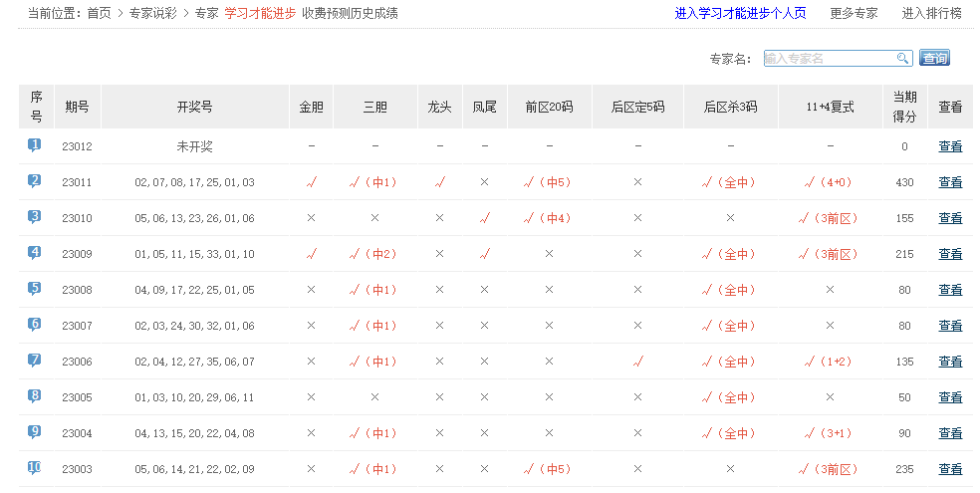Open 查看 link for period 23006

click(x=950, y=362)
